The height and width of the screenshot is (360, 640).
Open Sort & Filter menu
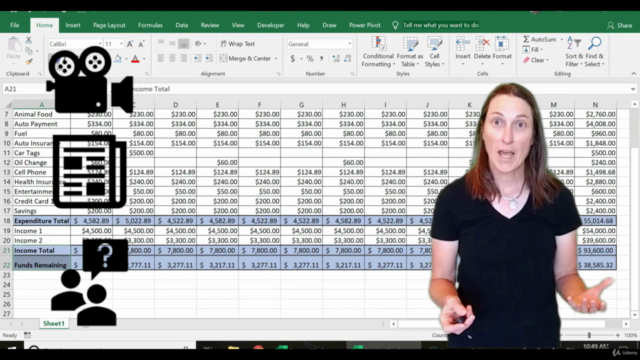pyautogui.click(x=574, y=52)
